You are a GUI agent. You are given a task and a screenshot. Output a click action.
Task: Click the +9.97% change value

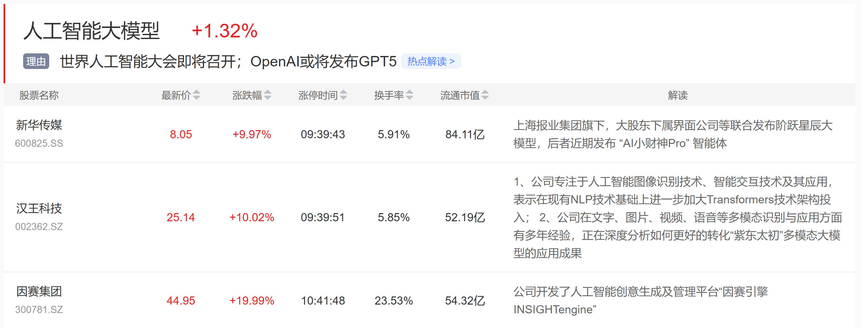(252, 134)
